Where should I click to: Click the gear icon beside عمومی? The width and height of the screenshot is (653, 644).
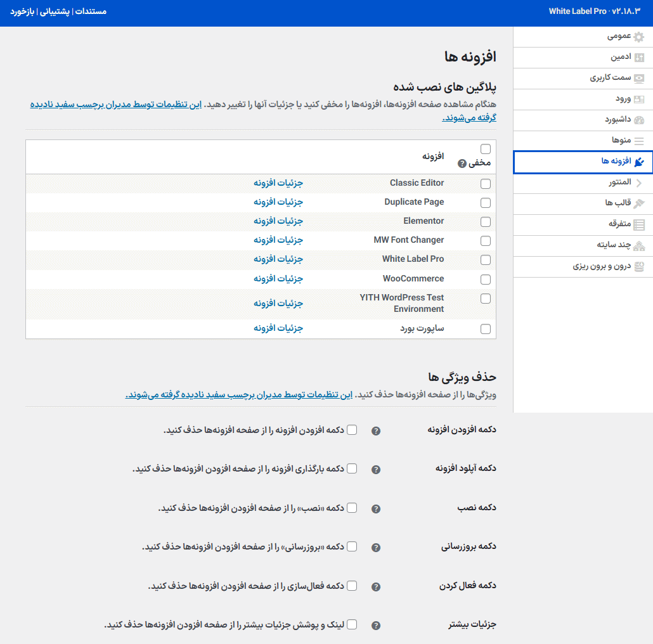coord(639,37)
